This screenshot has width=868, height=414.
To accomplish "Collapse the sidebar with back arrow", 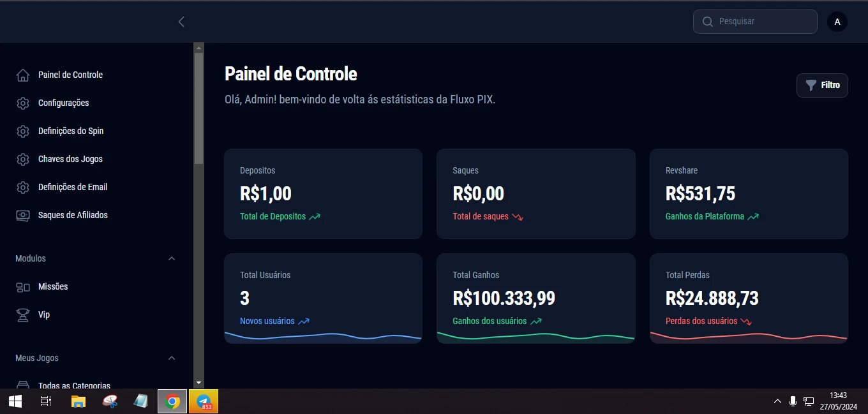I will coord(181,22).
